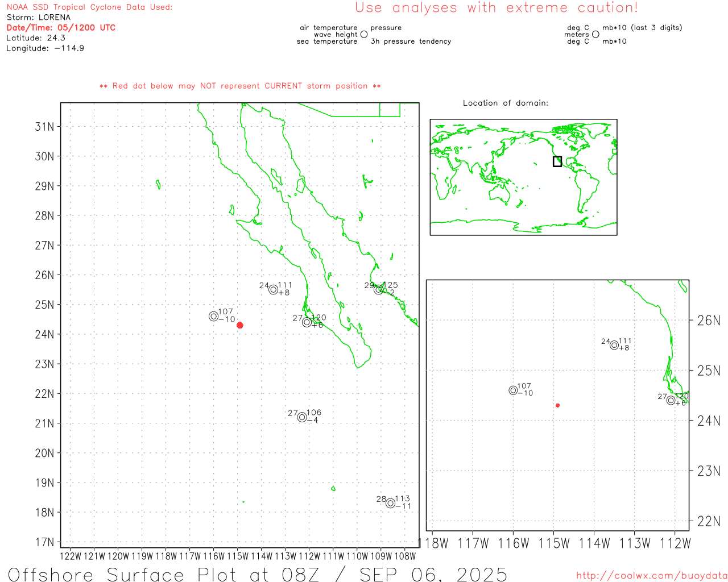Click the 'Location of domain:' label
The image size is (728, 582).
pos(506,103)
